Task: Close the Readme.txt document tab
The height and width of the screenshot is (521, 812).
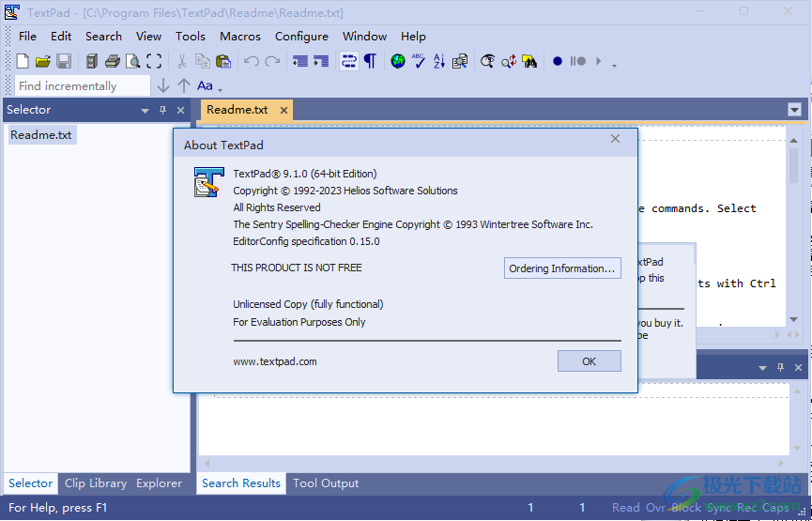Action: pyautogui.click(x=283, y=111)
